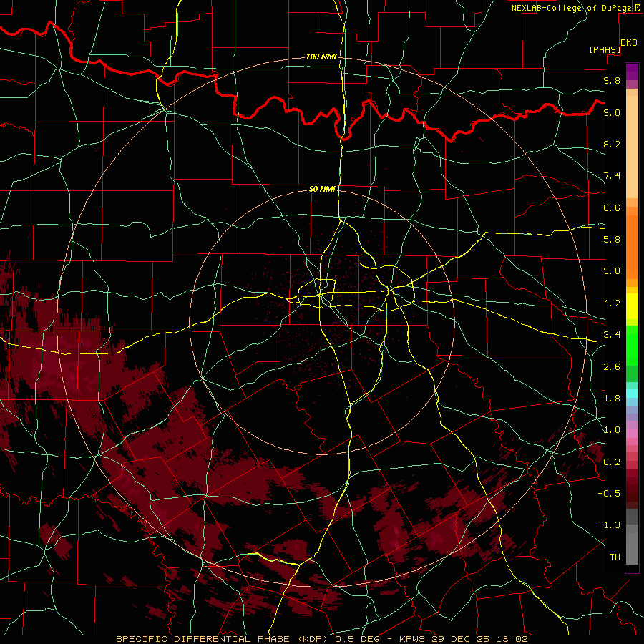Viewport: 644px width, 644px height.
Task: Click the 1.8 value on the scale
Action: [x=612, y=399]
